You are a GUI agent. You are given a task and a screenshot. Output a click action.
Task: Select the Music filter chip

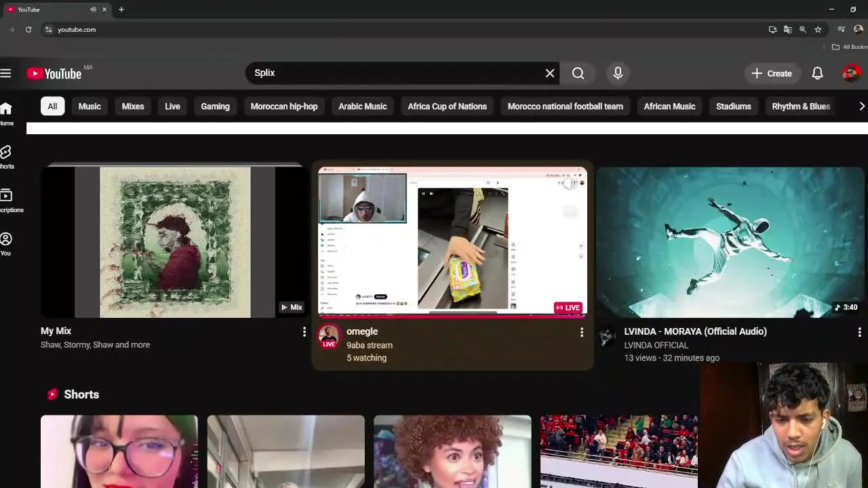90,106
